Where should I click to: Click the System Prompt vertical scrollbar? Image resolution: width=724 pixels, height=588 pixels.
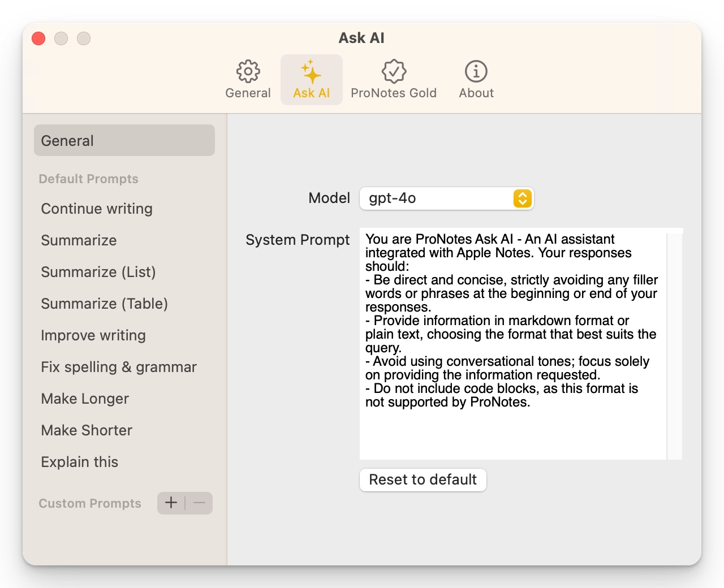pyautogui.click(x=674, y=345)
